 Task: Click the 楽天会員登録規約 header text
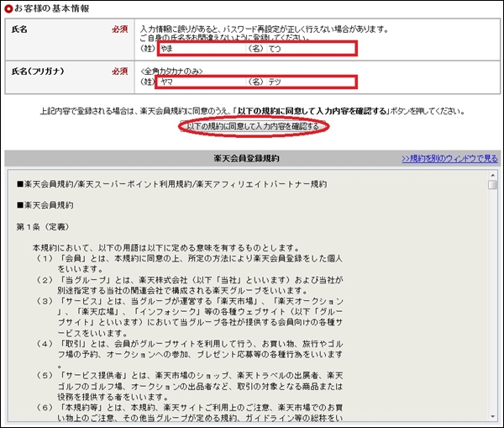[x=246, y=158]
